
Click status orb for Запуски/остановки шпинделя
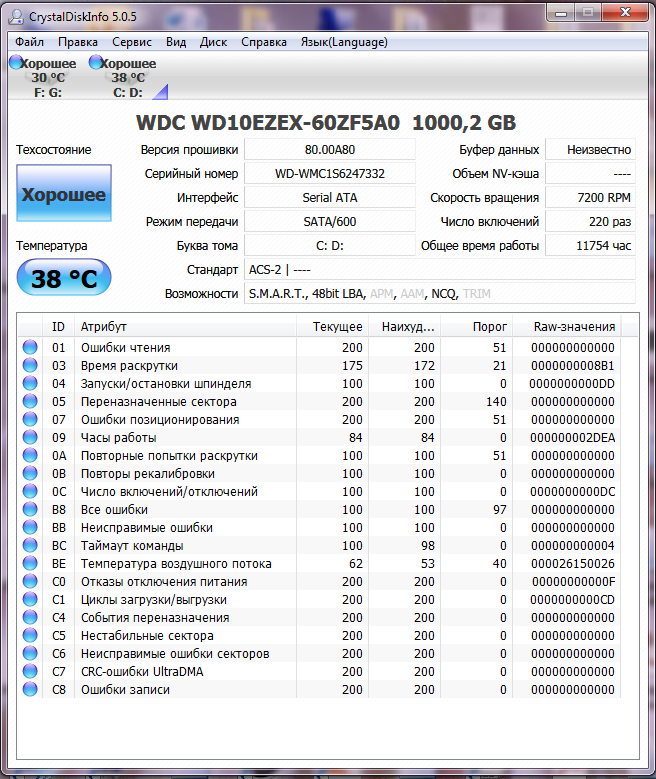[x=30, y=383]
